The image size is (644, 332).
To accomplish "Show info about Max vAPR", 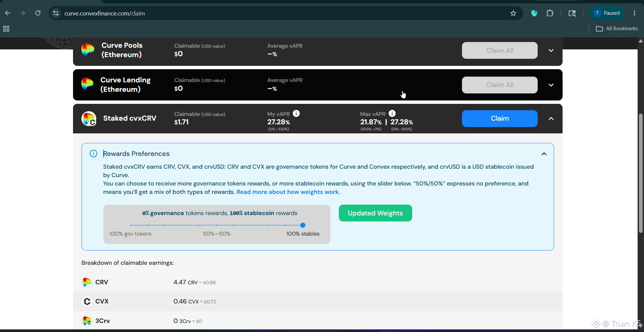I will 392,114.
